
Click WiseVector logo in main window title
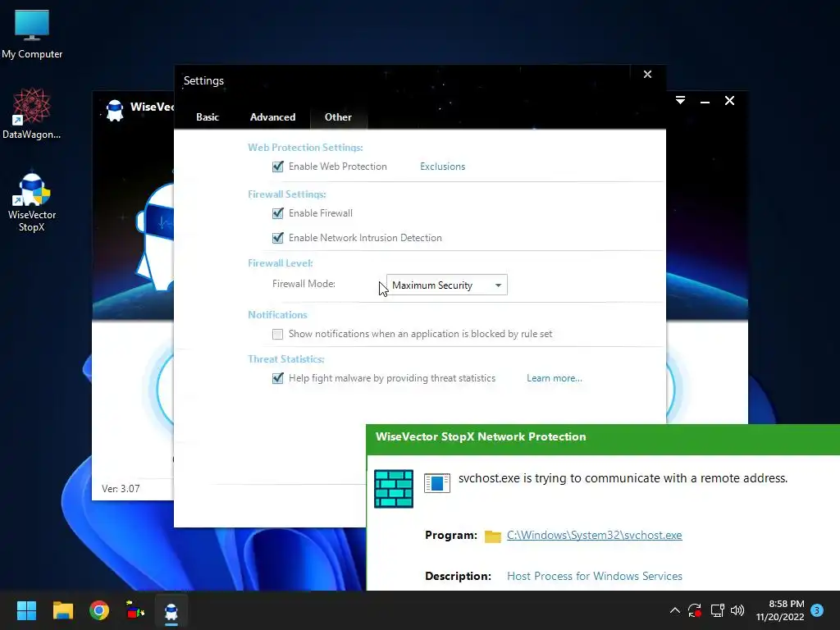pos(115,109)
